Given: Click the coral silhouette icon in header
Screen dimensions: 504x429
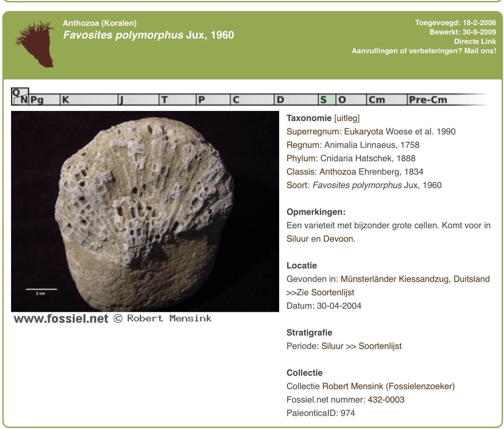Looking at the screenshot, I should (35, 44).
